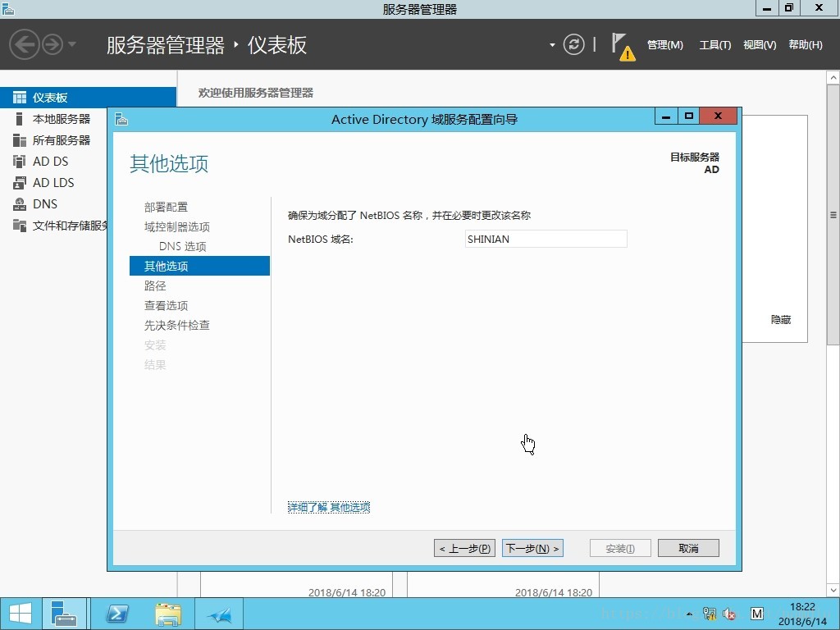840x630 pixels.
Task: Click 隐藏 in the welcome panel
Action: click(781, 319)
